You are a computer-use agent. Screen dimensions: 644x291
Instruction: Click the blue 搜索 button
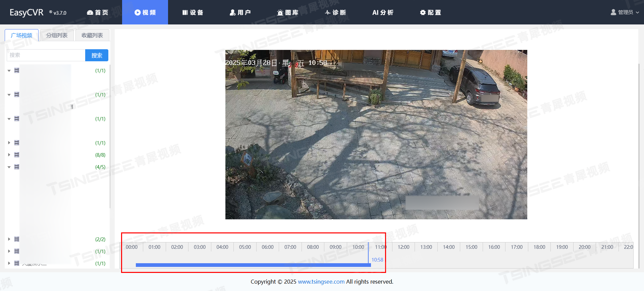(97, 55)
